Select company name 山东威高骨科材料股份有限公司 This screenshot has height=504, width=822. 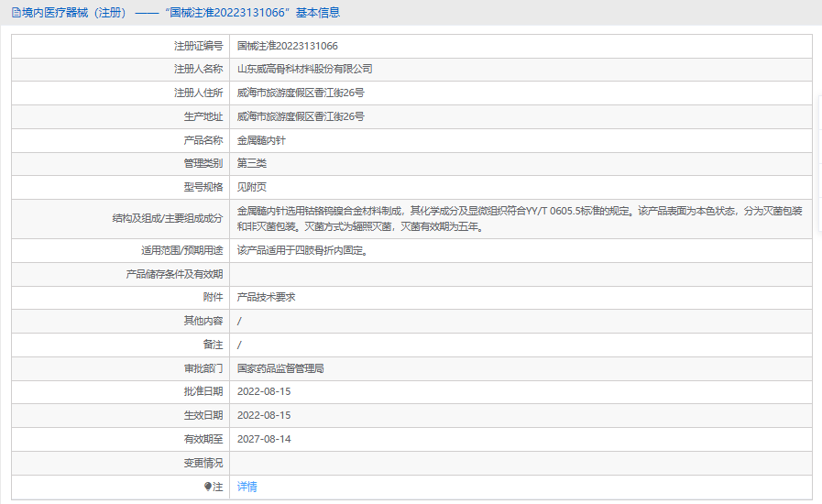point(304,70)
